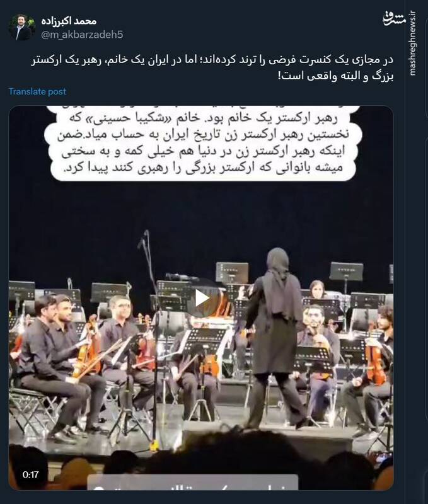Click the microphone stand in the video
428x504 pixels.
pyautogui.click(x=151, y=338)
